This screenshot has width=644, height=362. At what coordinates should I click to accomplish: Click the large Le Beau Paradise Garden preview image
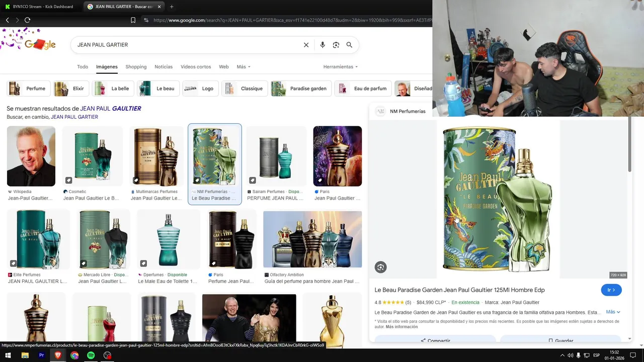(498, 199)
